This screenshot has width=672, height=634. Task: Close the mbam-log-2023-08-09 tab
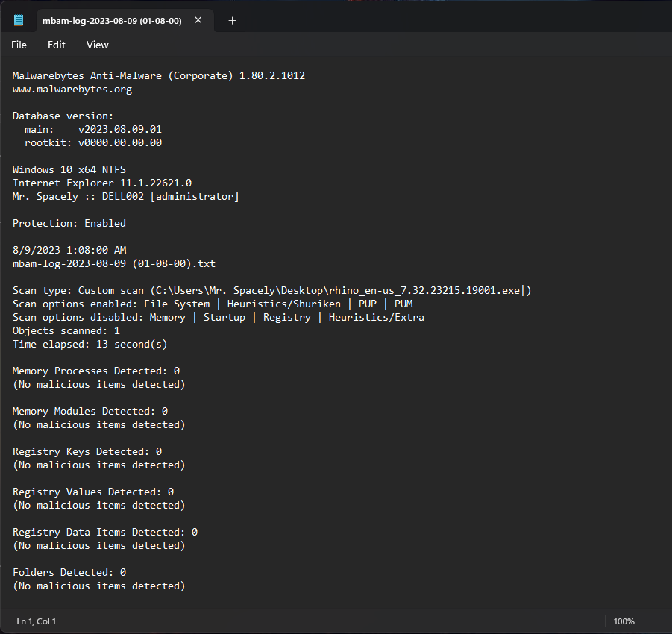coord(198,20)
